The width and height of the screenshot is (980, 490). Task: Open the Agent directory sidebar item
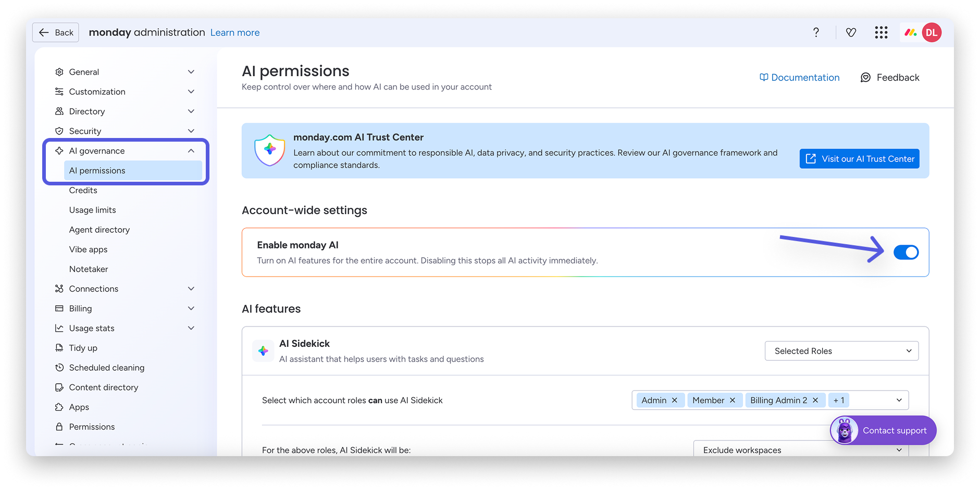coord(100,230)
